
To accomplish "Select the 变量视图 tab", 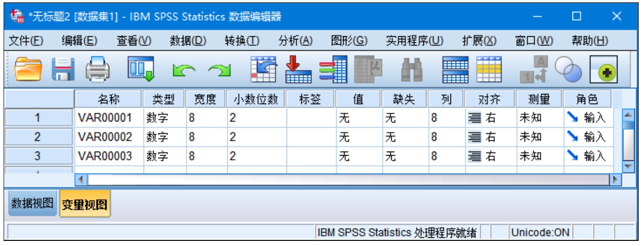I will pyautogui.click(x=85, y=205).
